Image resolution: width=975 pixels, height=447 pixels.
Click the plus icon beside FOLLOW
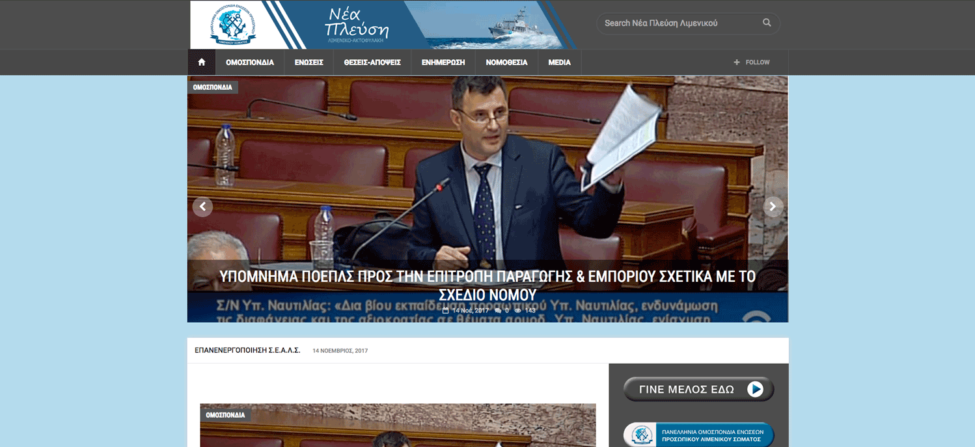(737, 62)
